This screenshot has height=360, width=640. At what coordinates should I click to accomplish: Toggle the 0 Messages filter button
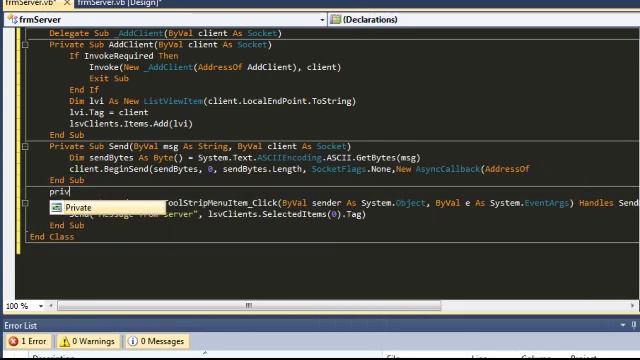156,341
